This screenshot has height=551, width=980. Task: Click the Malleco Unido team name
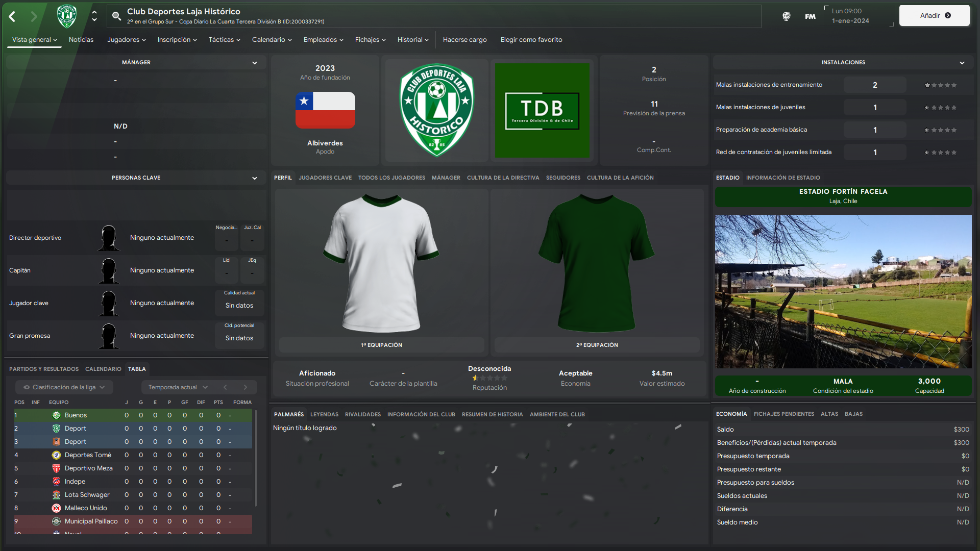click(x=86, y=508)
